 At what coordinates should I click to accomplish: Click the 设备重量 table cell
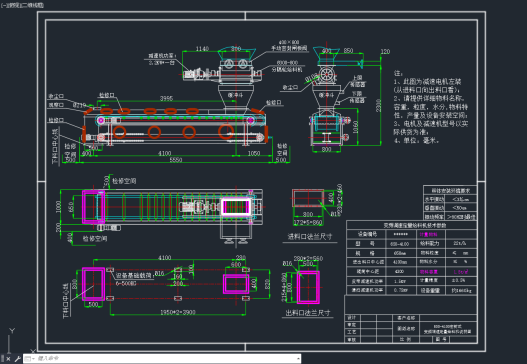point(430,290)
